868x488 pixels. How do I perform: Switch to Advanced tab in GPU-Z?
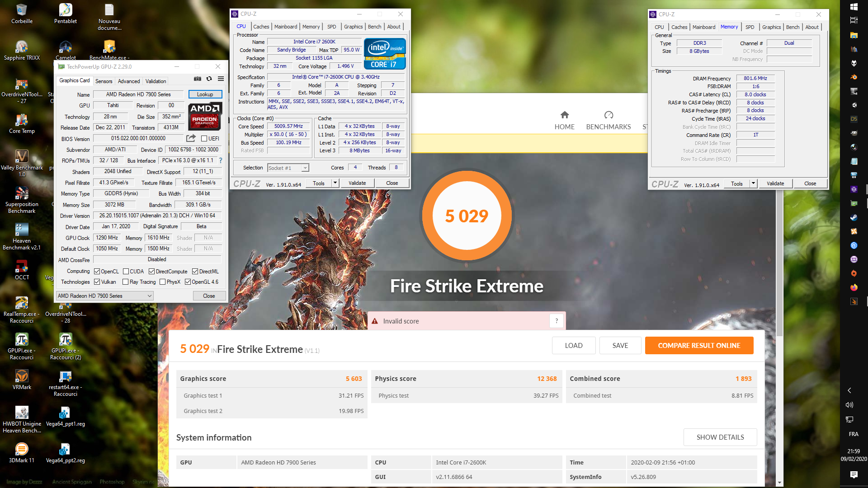pyautogui.click(x=129, y=81)
